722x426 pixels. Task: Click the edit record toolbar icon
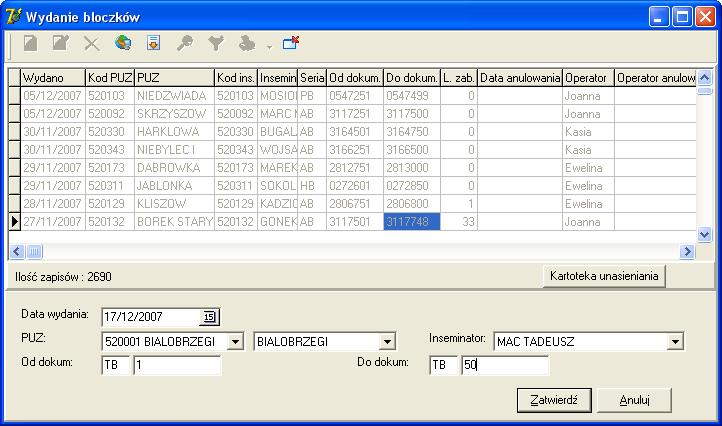click(60, 43)
